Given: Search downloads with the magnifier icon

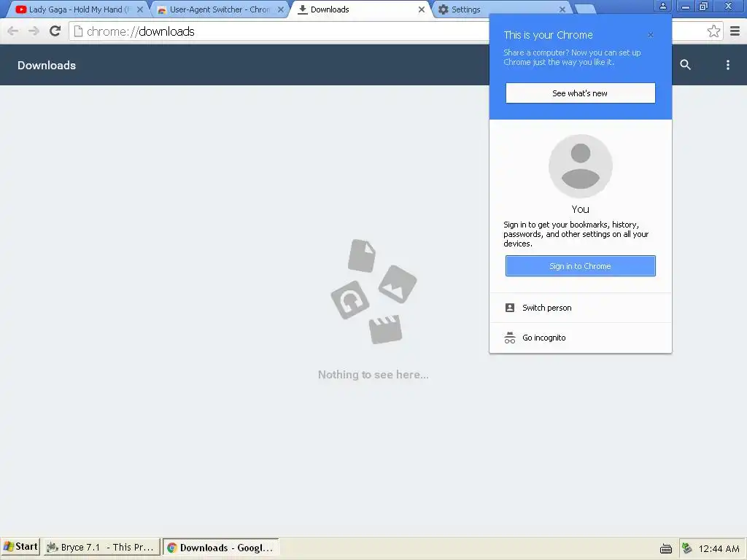Looking at the screenshot, I should [x=685, y=65].
